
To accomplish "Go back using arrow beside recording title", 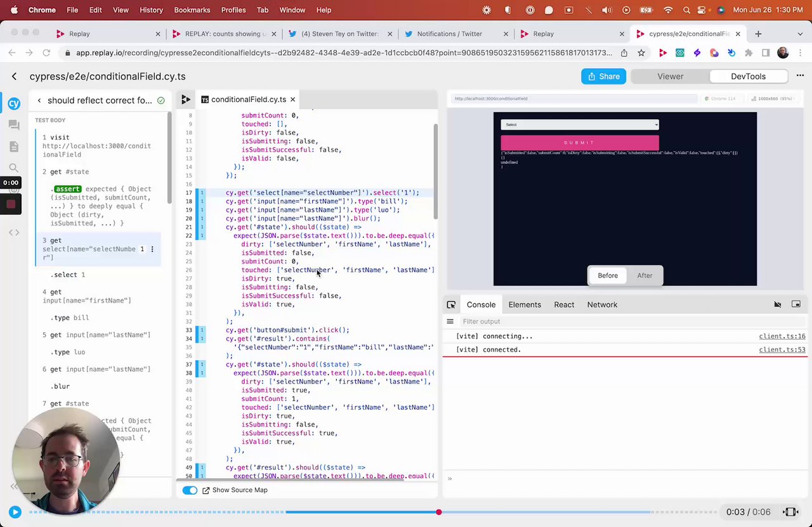I will 14,76.
